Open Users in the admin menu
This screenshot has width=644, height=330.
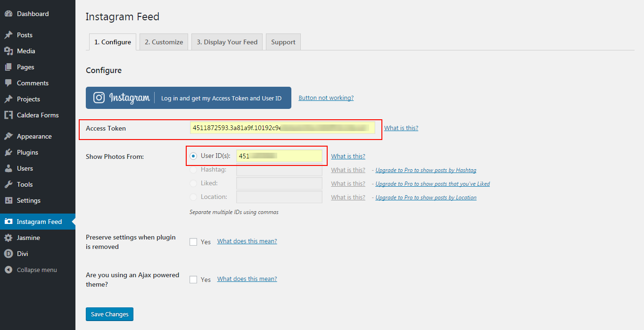pyautogui.click(x=38, y=168)
